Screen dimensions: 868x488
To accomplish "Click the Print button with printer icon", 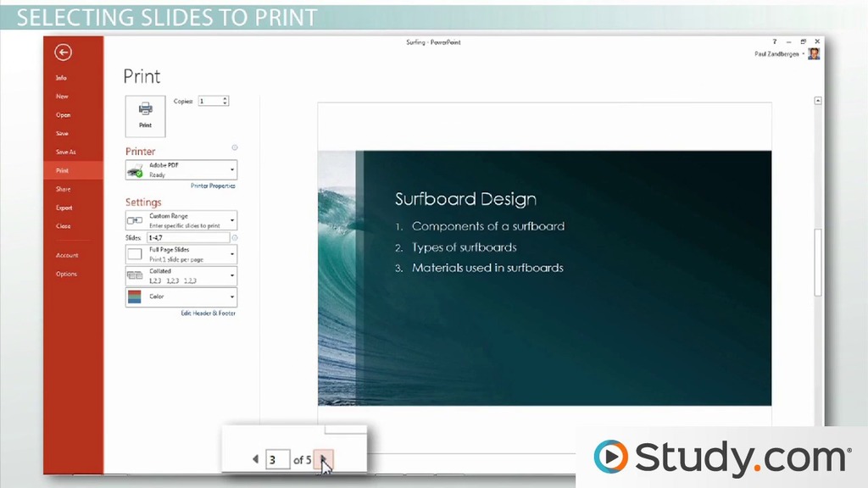I will click(x=145, y=115).
